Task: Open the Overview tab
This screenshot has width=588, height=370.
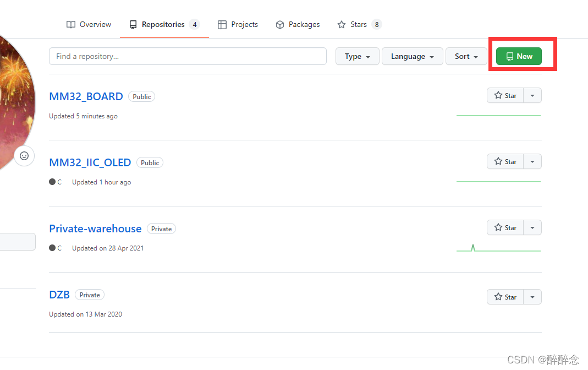Action: click(x=89, y=24)
